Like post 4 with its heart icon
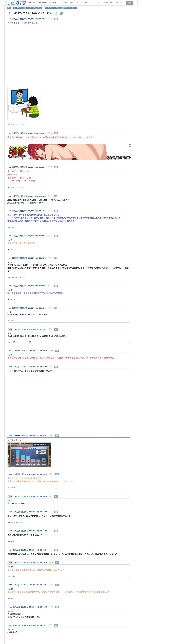 (49, 196)
